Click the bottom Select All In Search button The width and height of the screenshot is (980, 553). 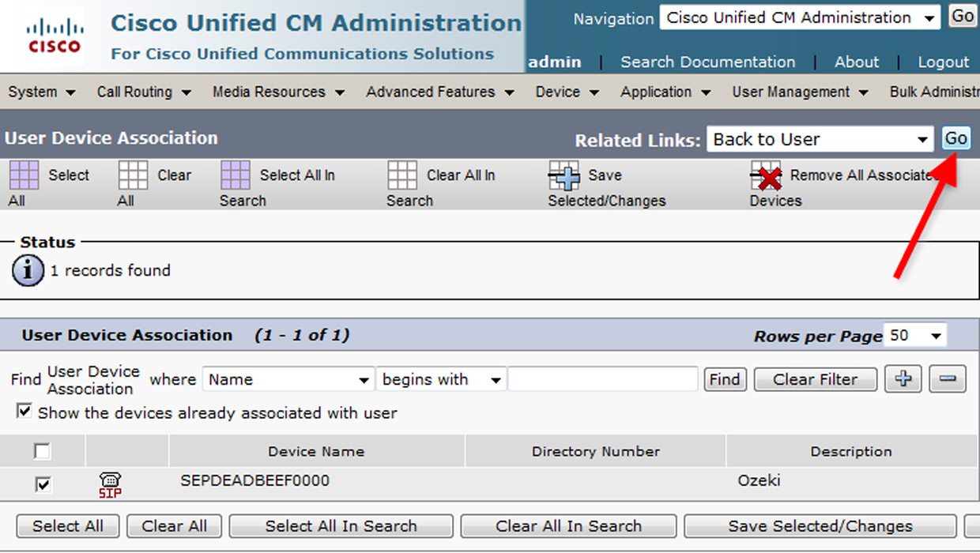(x=341, y=526)
